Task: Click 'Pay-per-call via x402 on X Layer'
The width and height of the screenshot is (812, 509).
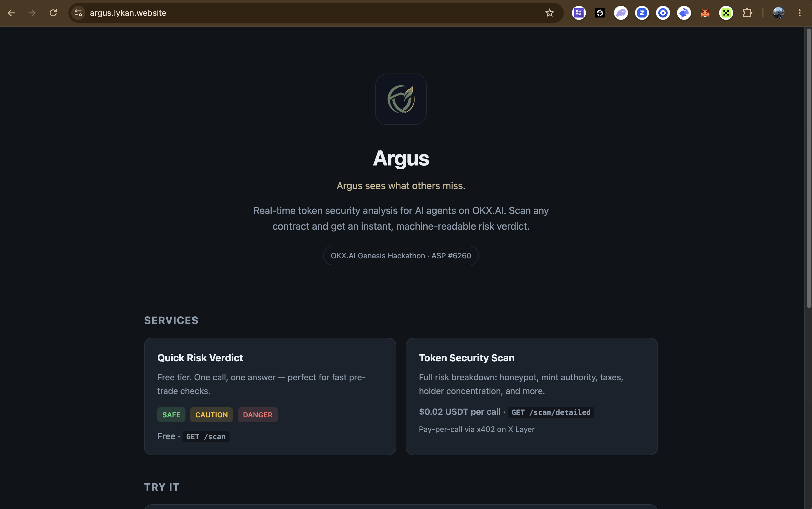Action: pos(477,429)
